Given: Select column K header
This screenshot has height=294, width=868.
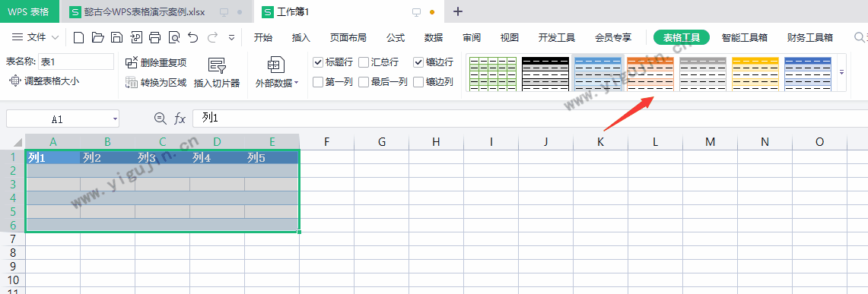Looking at the screenshot, I should [x=601, y=142].
